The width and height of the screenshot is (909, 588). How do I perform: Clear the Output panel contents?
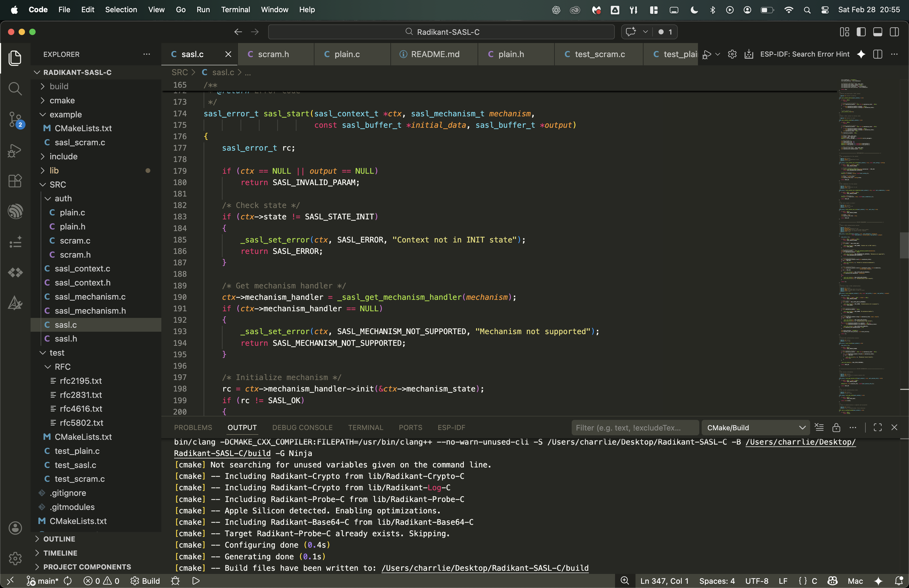click(x=819, y=427)
